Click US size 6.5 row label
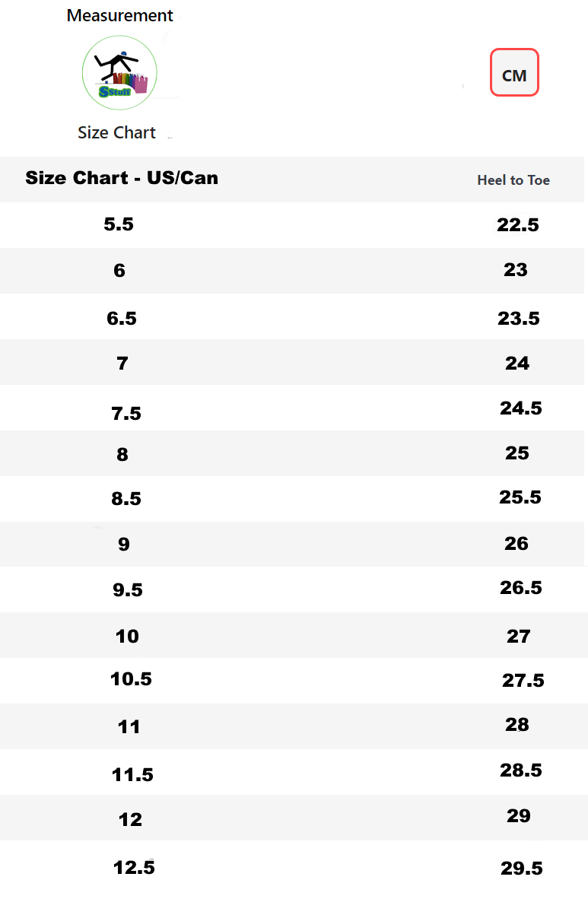 (122, 318)
